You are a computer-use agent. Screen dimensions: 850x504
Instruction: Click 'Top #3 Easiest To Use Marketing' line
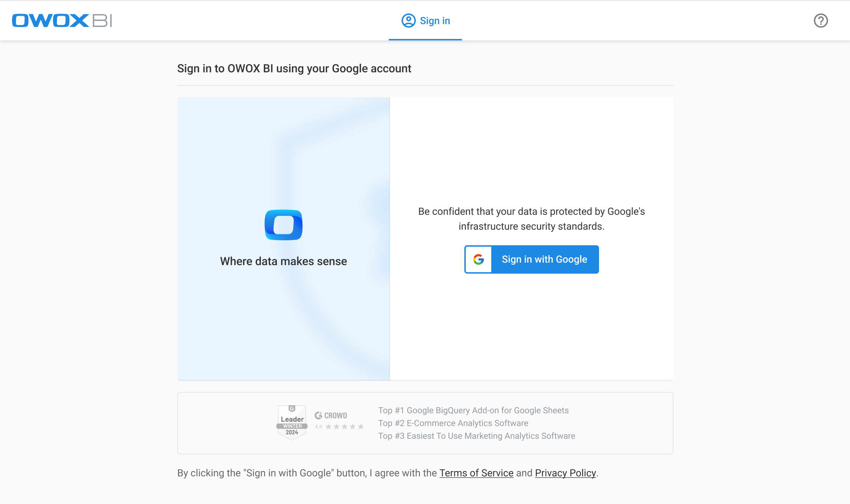[x=476, y=436]
